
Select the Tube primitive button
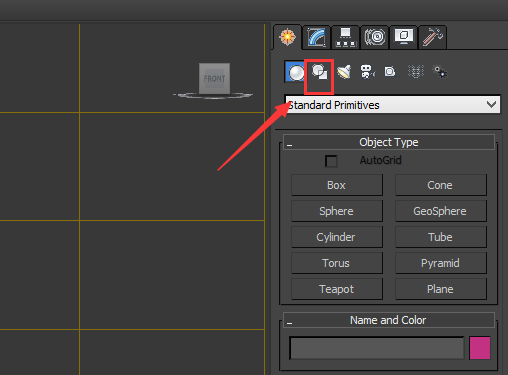point(441,237)
